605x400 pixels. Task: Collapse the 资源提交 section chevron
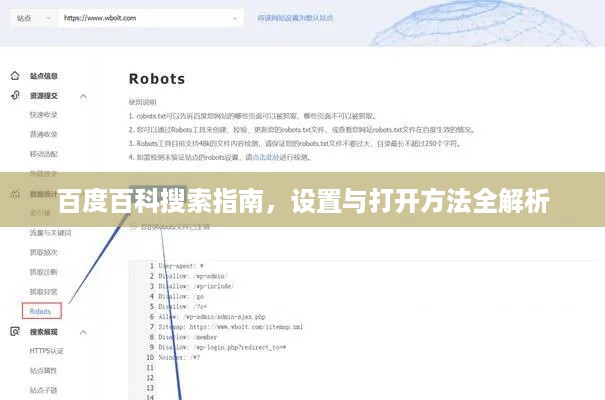83,96
